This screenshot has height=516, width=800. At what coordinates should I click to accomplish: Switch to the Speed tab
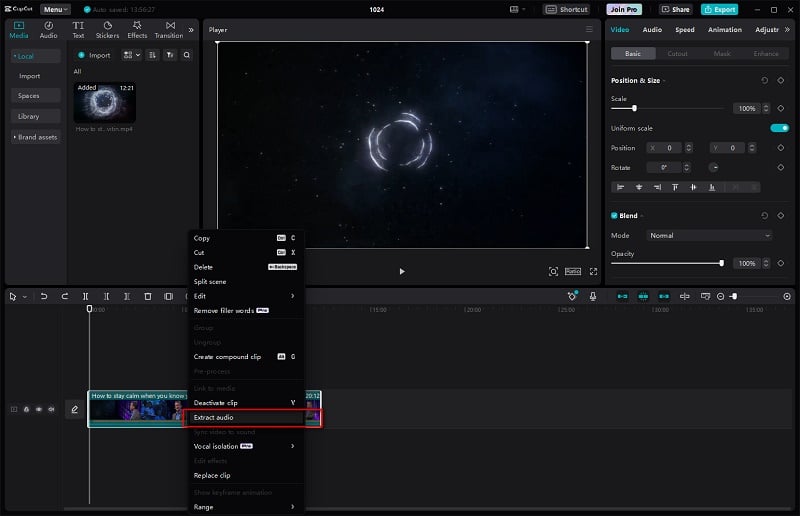pos(685,30)
